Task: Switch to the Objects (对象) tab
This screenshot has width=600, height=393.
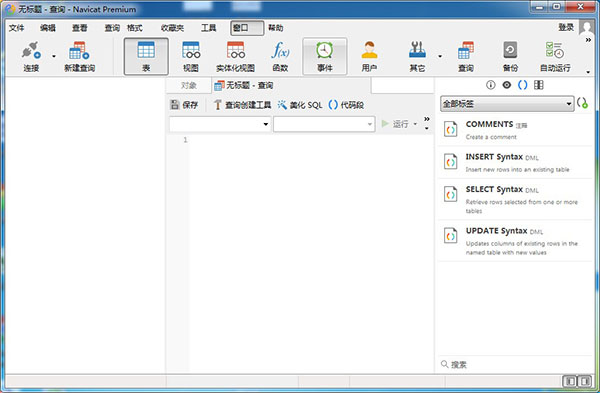Action: [x=189, y=85]
